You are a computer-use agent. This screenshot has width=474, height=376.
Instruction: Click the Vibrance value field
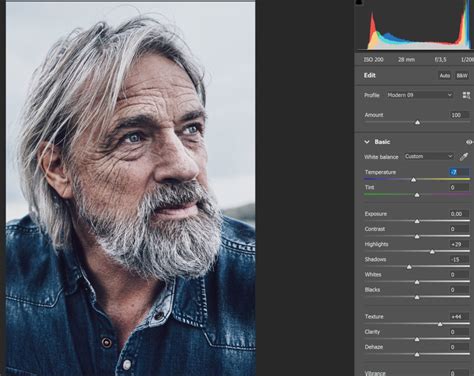(x=459, y=373)
